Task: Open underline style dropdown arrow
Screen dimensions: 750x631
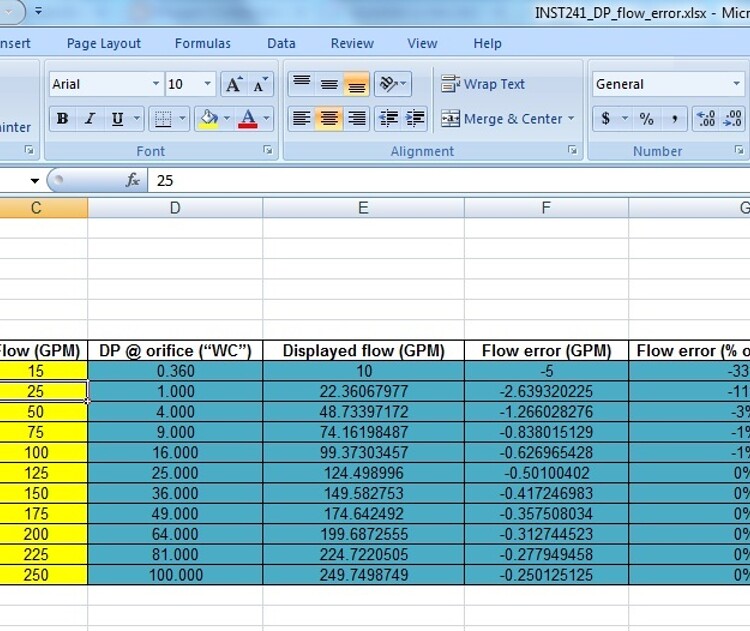Action: [137, 119]
